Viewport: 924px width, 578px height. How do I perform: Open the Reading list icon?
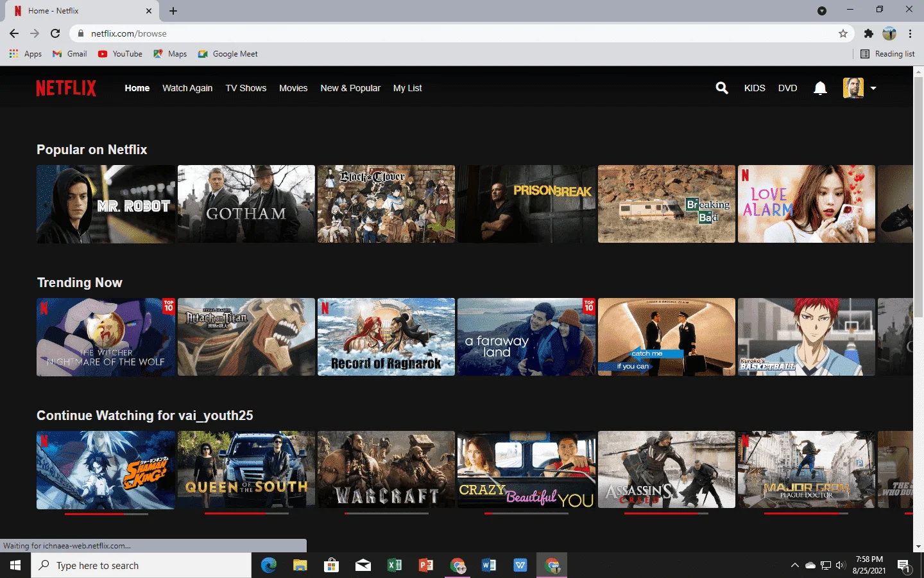[864, 54]
